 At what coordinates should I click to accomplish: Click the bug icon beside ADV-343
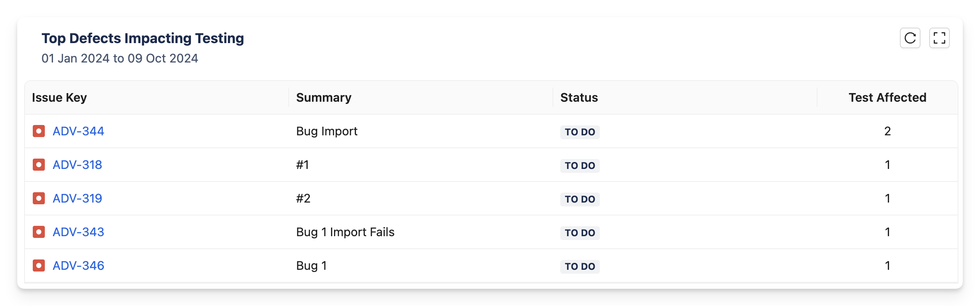pyautogui.click(x=39, y=232)
